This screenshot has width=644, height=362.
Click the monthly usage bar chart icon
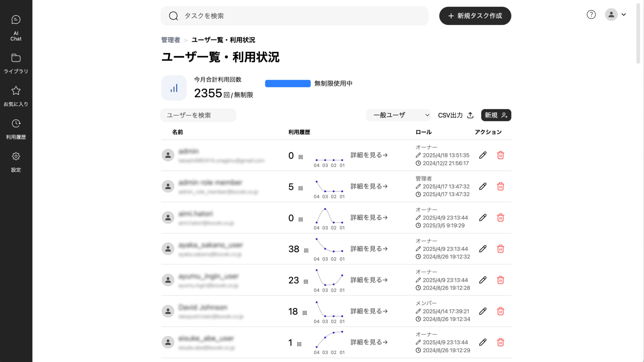point(174,88)
